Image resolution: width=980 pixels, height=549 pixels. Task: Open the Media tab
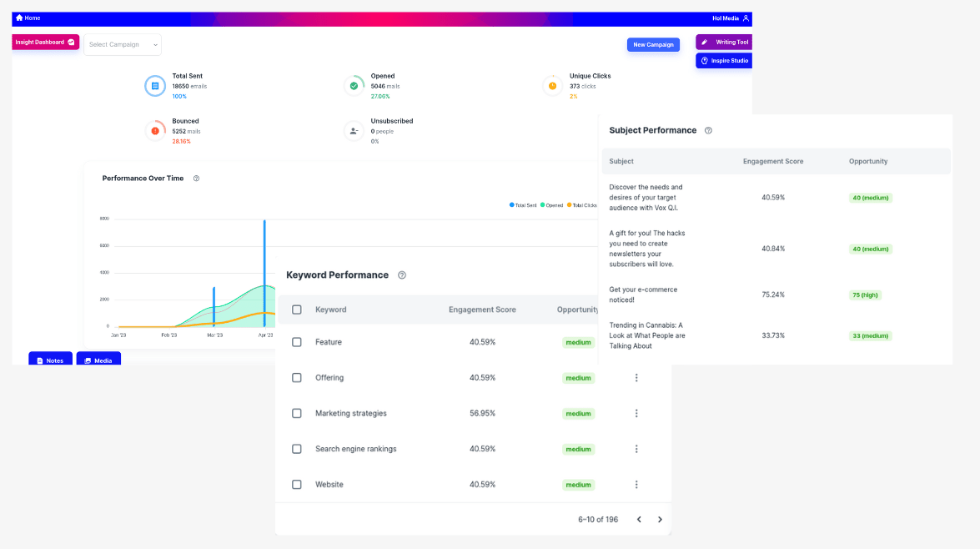(98, 360)
